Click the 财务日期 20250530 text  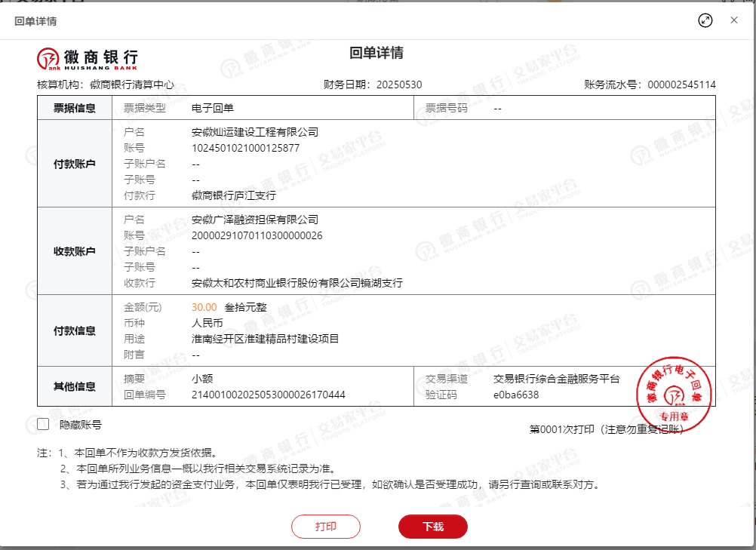click(x=399, y=84)
